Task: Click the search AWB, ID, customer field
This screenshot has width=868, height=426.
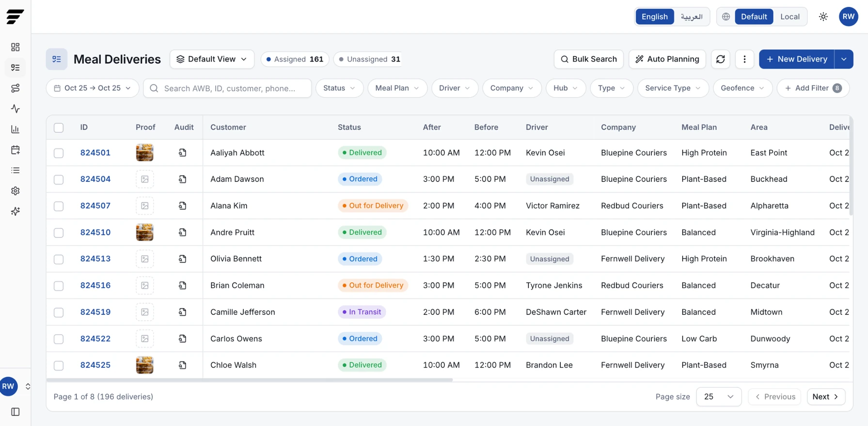Action: click(227, 88)
